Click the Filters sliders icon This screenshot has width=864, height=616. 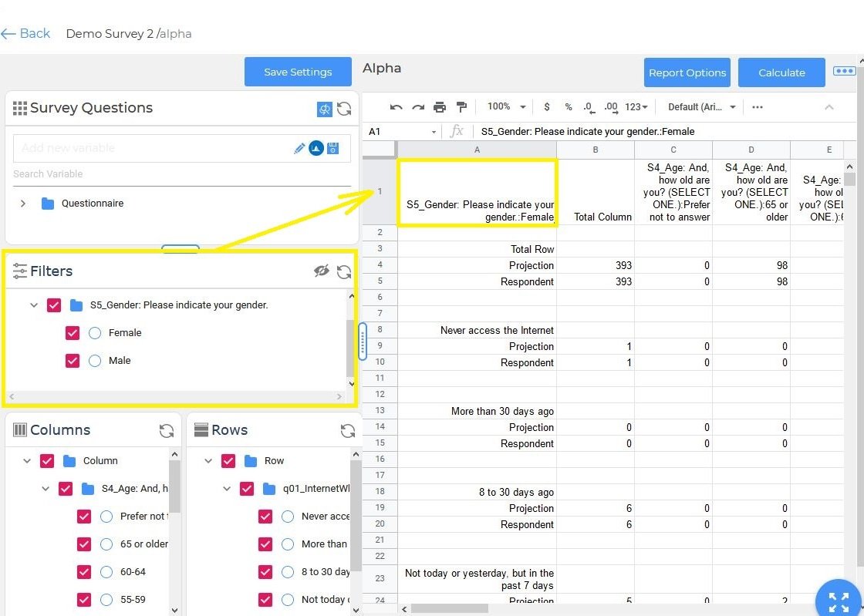[20, 271]
